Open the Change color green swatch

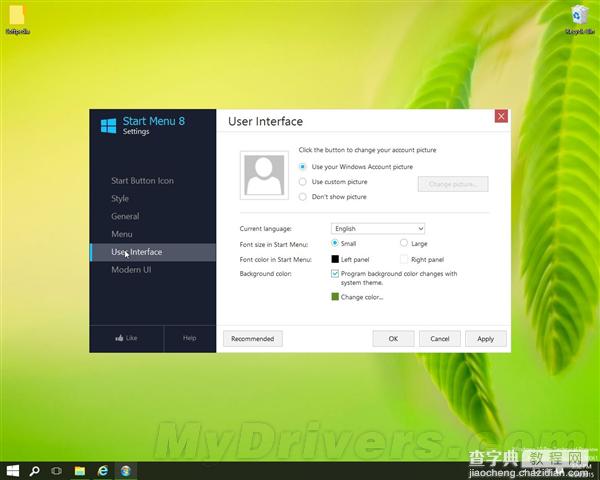(x=335, y=297)
